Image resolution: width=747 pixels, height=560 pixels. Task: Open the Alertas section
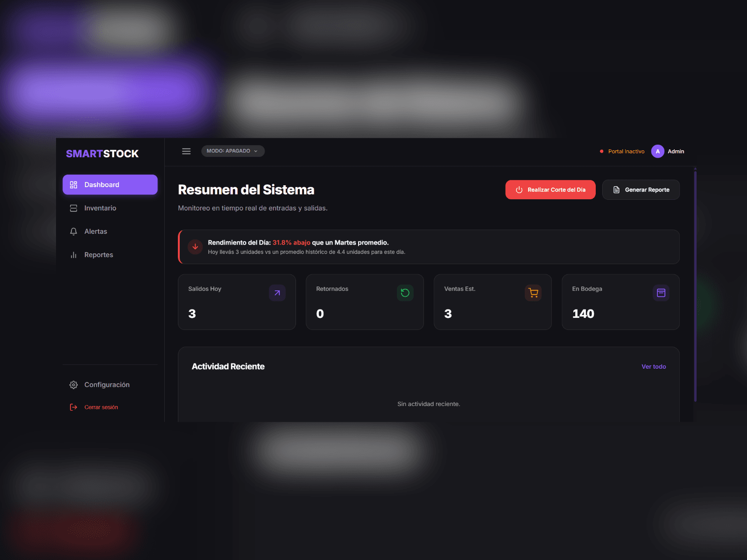click(110, 231)
